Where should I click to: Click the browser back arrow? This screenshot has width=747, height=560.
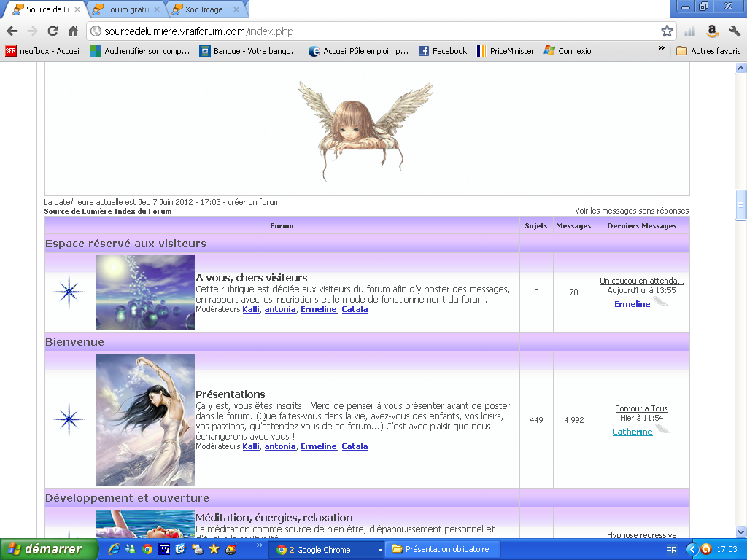pyautogui.click(x=12, y=31)
